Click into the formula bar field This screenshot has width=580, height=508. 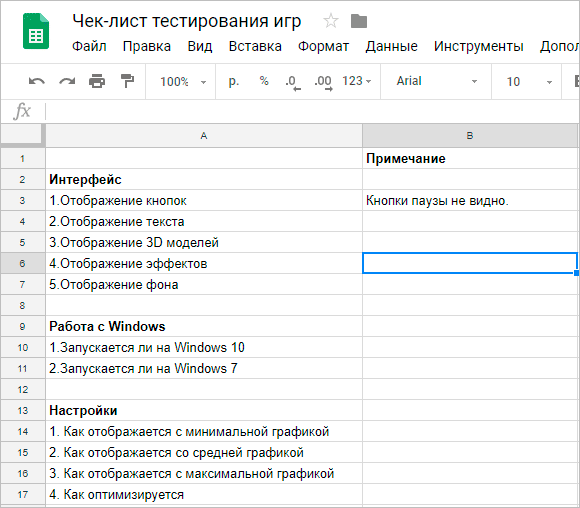pos(313,111)
